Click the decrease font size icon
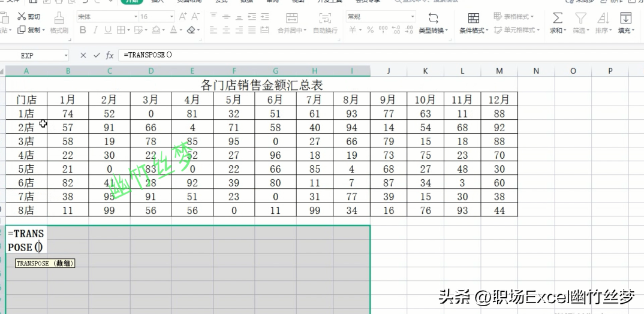644x314 pixels. [x=195, y=17]
